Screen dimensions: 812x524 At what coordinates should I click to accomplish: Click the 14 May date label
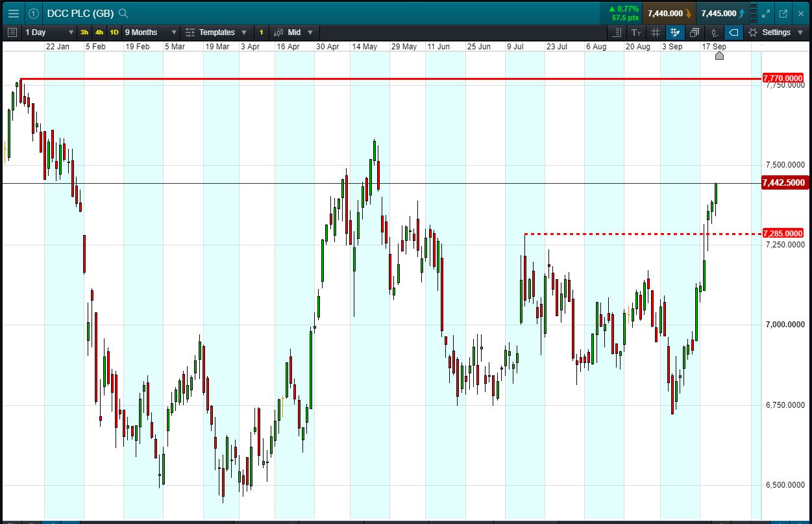(x=365, y=47)
